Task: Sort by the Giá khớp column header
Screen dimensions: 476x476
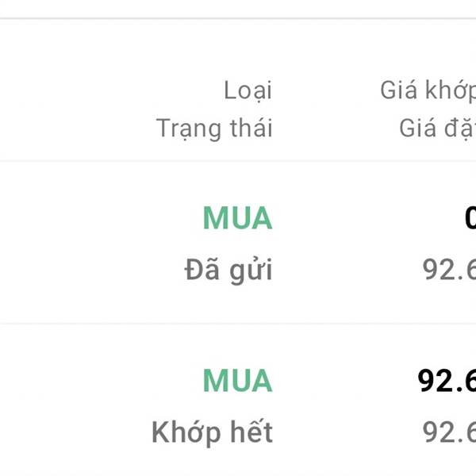Action: [x=428, y=90]
